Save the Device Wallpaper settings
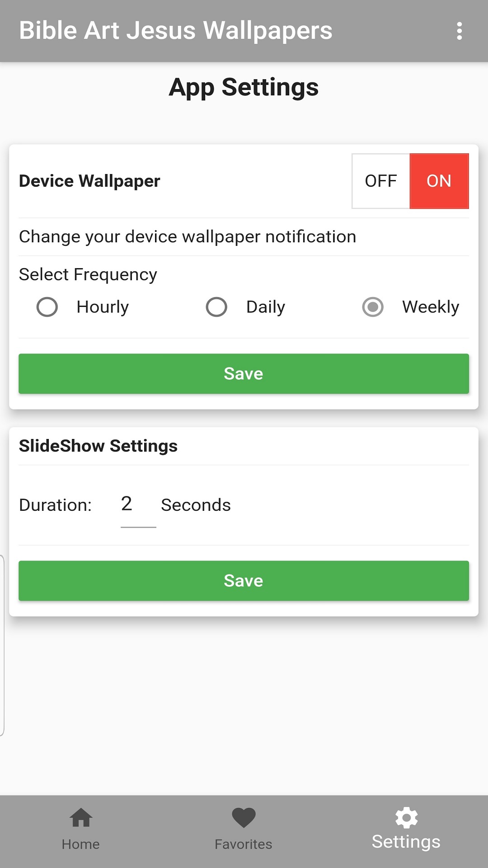 [x=244, y=373]
